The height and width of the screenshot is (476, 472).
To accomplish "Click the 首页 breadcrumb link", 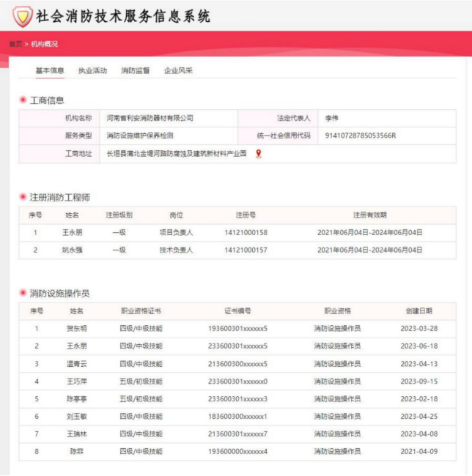I will pyautogui.click(x=15, y=44).
